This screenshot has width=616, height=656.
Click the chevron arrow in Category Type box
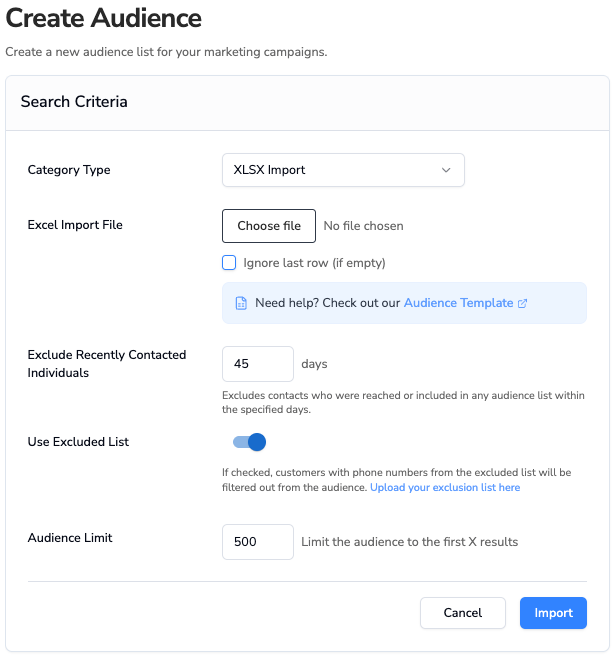point(446,170)
